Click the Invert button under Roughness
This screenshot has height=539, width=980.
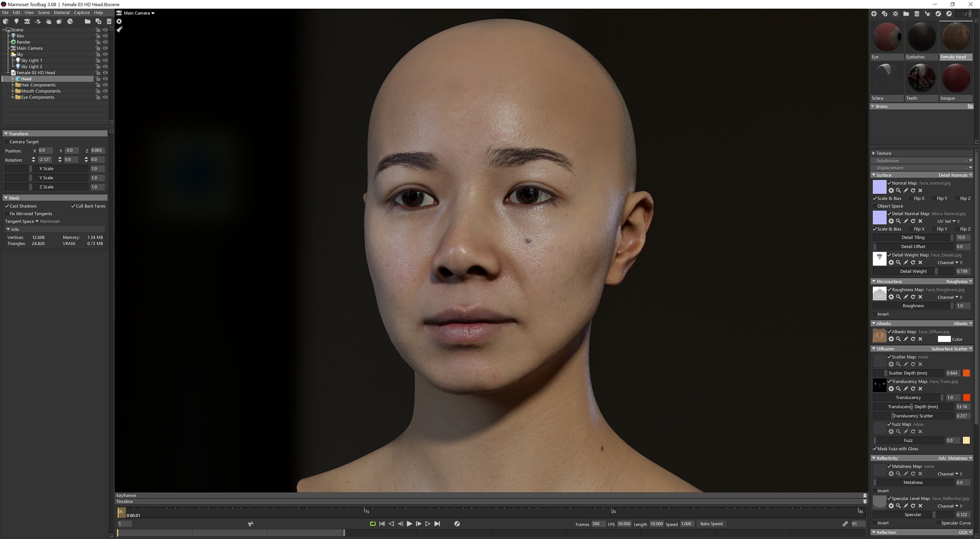[883, 314]
